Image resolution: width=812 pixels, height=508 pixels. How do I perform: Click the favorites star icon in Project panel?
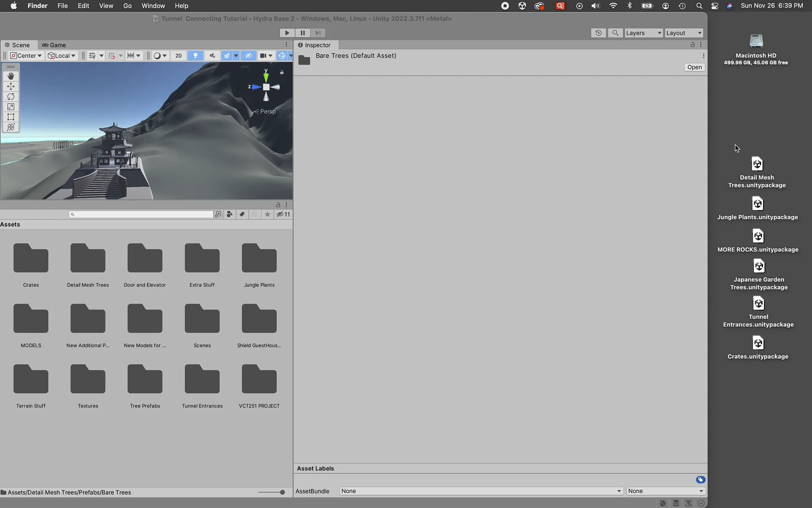pos(267,214)
